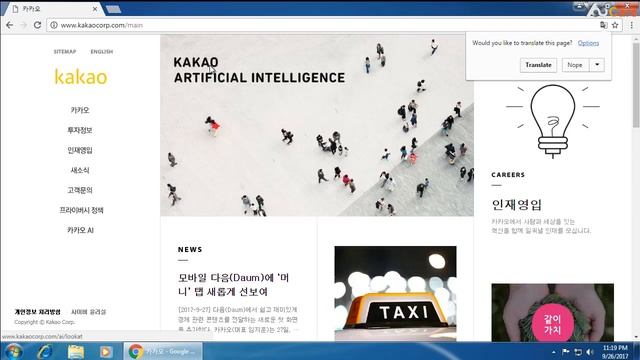
Task: Open the second footer link next to 개인정보 처리방침
Action: [x=89, y=312]
